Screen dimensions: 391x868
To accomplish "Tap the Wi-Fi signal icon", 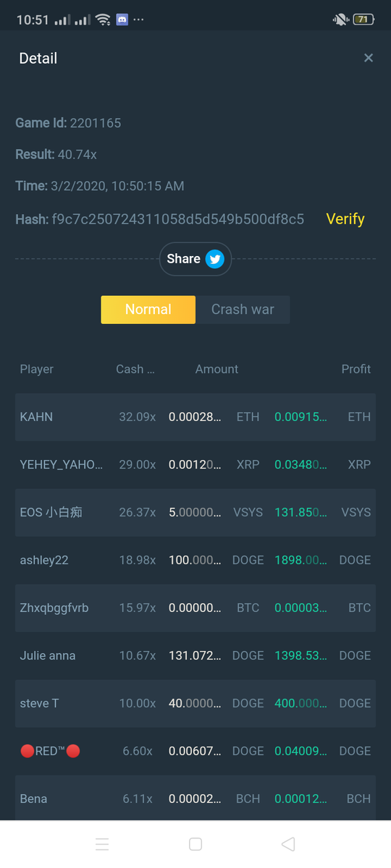I will point(103,20).
